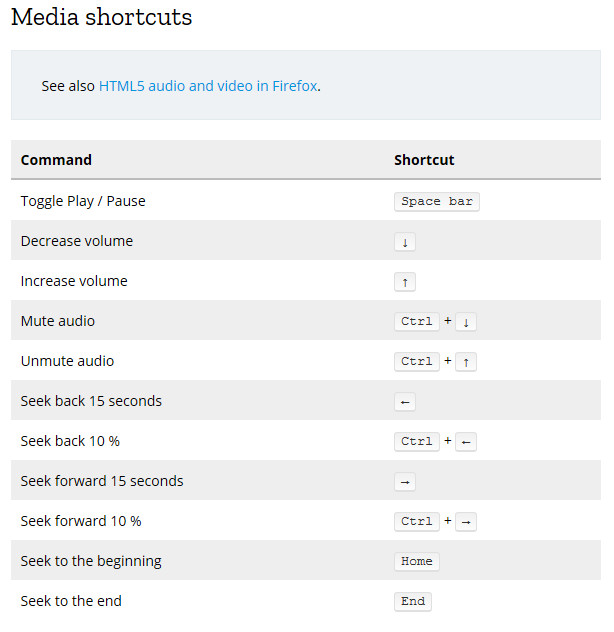Click the Ctrl key in Unmute audio row

pos(416,362)
